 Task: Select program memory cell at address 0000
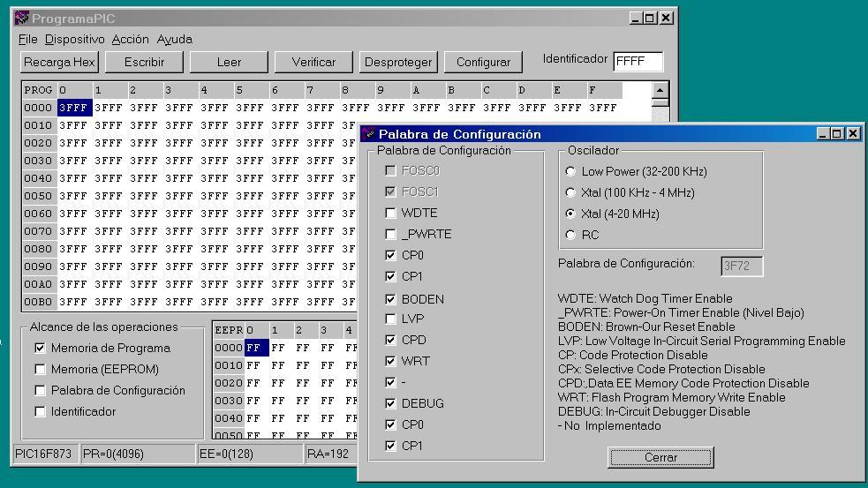coord(74,108)
